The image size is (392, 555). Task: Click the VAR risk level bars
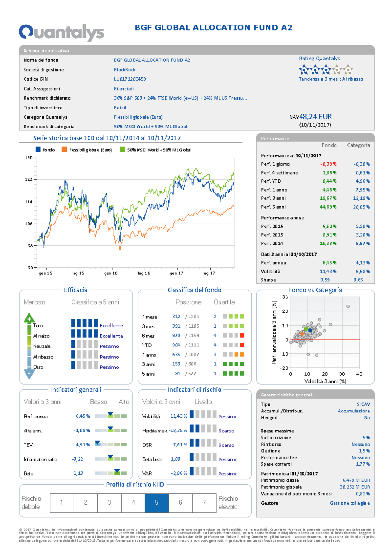pos(203,471)
